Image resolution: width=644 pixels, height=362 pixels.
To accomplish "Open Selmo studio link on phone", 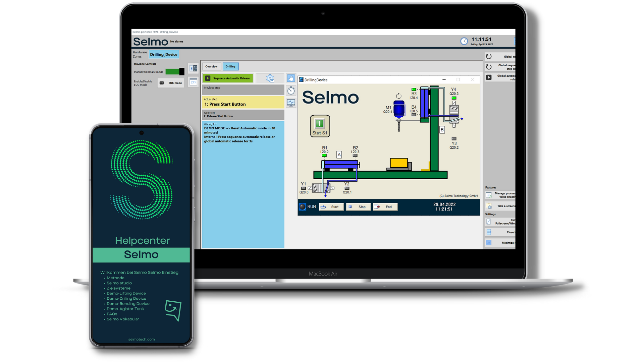I will coord(119,283).
